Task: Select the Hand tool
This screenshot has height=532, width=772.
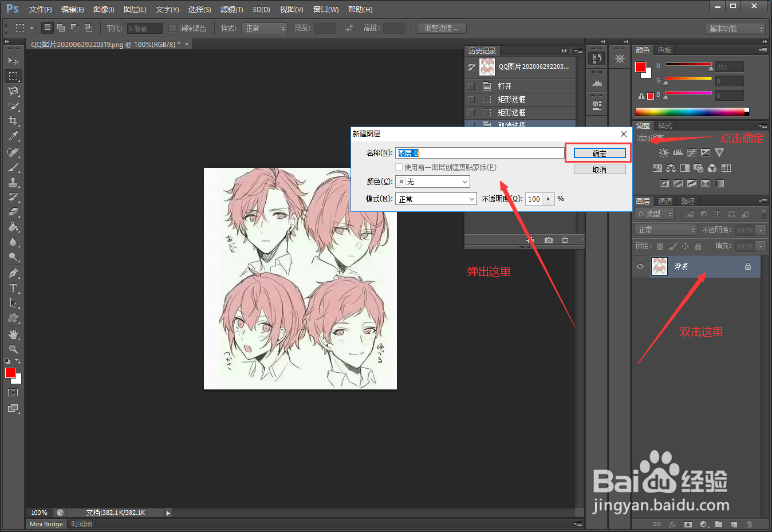Action: pos(13,334)
